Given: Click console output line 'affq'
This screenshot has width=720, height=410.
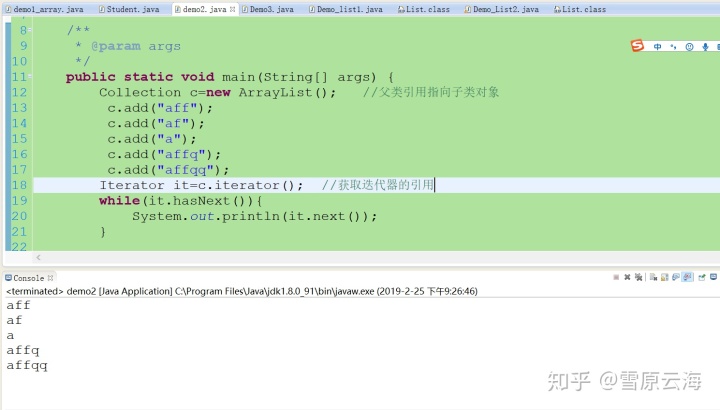Looking at the screenshot, I should click(x=23, y=350).
